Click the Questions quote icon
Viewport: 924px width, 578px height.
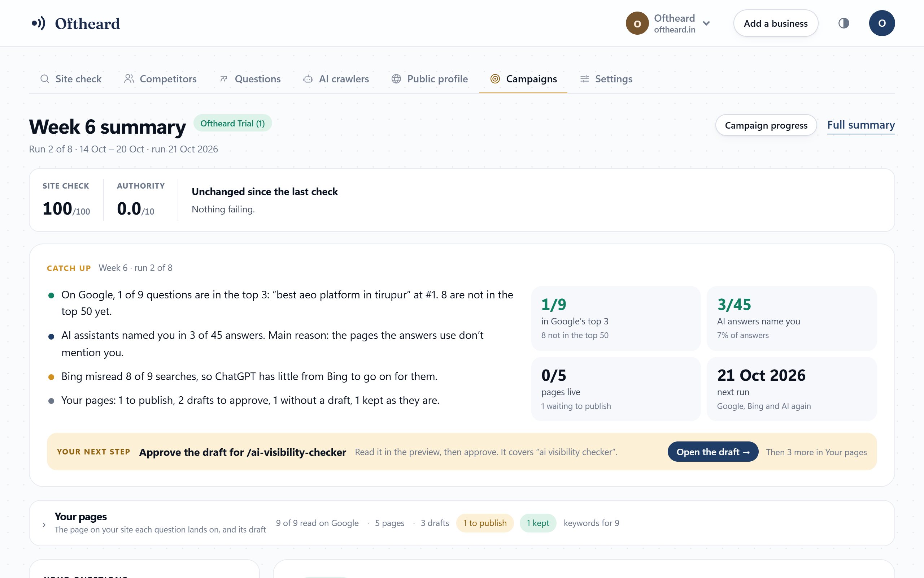point(224,79)
